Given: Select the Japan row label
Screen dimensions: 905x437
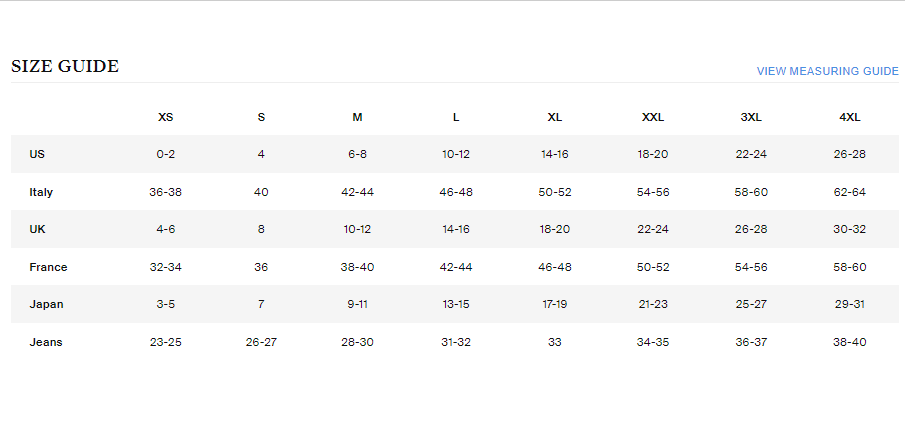Looking at the screenshot, I should (46, 304).
